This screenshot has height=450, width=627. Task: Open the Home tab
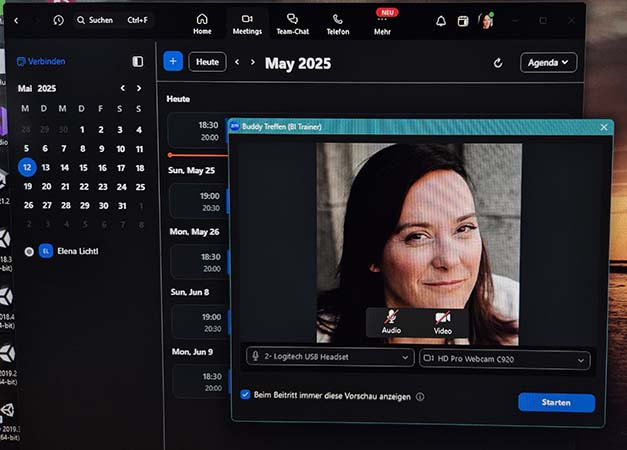coord(202,23)
